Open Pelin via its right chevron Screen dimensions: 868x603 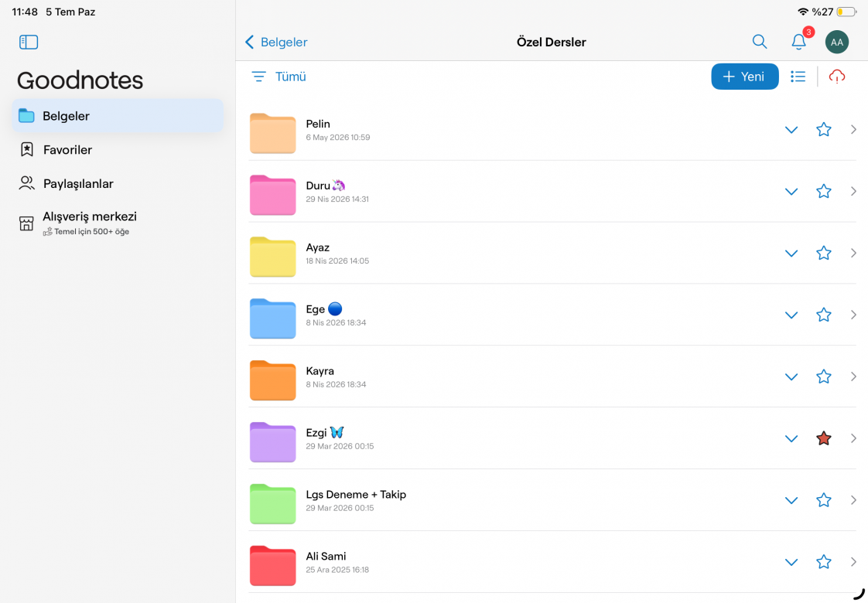click(853, 129)
